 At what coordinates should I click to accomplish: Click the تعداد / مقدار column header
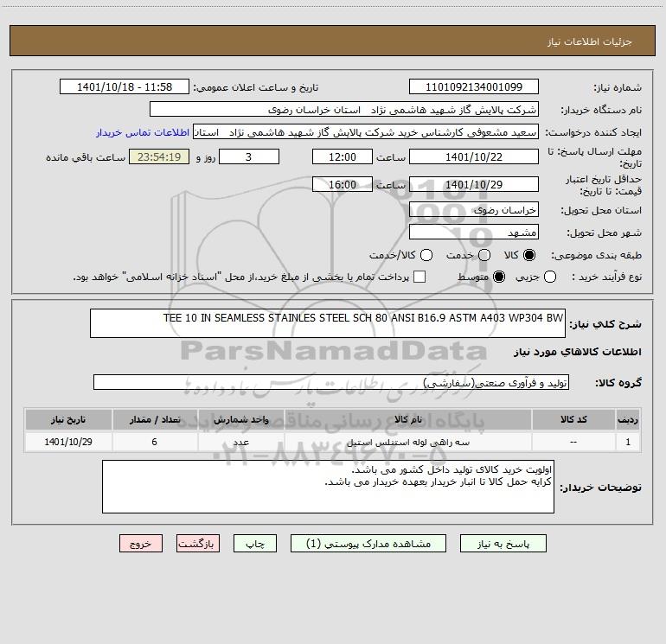click(x=155, y=419)
